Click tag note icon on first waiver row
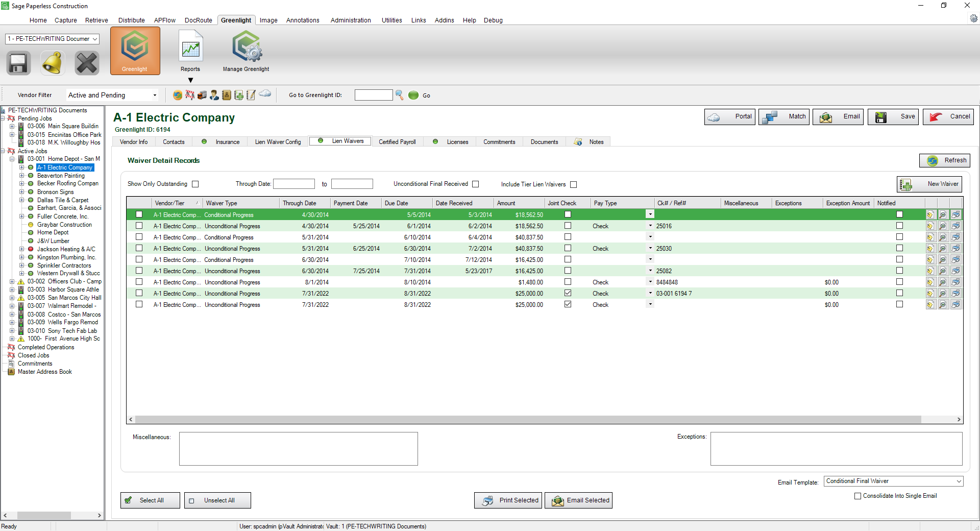This screenshot has width=980, height=531. click(930, 215)
